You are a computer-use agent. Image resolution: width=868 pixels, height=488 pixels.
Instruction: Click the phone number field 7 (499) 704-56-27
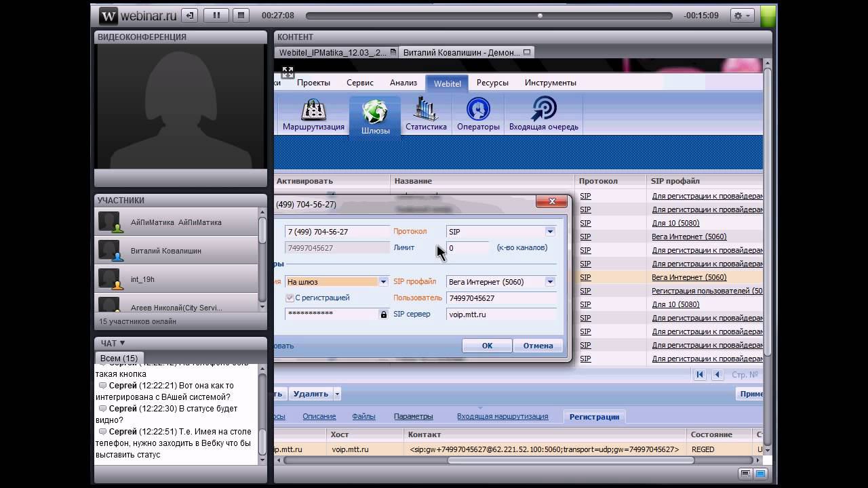click(x=337, y=232)
